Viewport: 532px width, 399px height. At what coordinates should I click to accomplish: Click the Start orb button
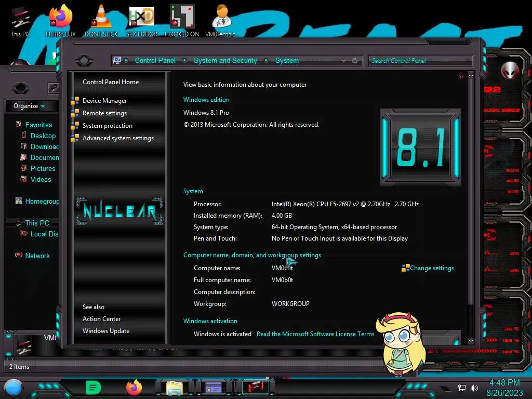14,388
